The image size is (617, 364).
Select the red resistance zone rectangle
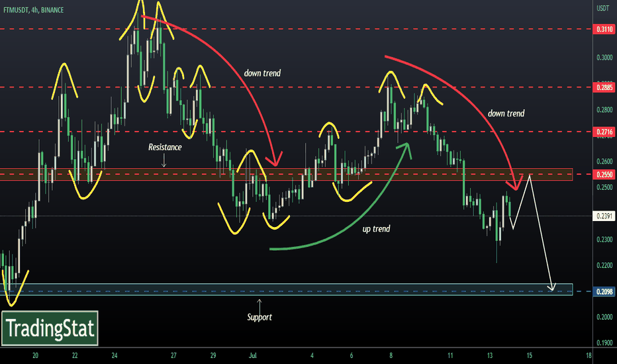[x=286, y=174]
